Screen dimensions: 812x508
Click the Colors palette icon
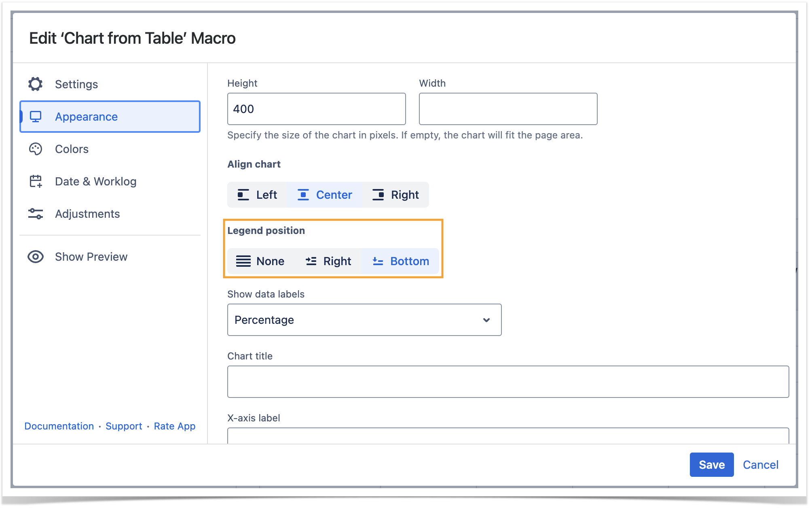(36, 149)
